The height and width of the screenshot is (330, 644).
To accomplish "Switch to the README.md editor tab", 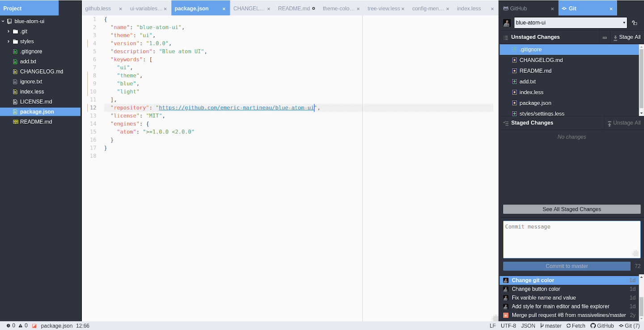I will pos(293,8).
